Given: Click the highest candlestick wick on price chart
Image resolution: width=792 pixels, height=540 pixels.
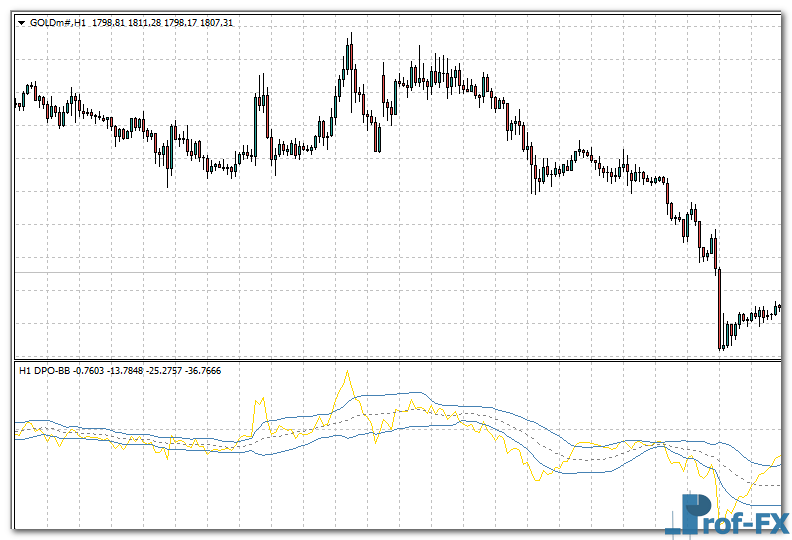Looking at the screenshot, I should click(350, 36).
